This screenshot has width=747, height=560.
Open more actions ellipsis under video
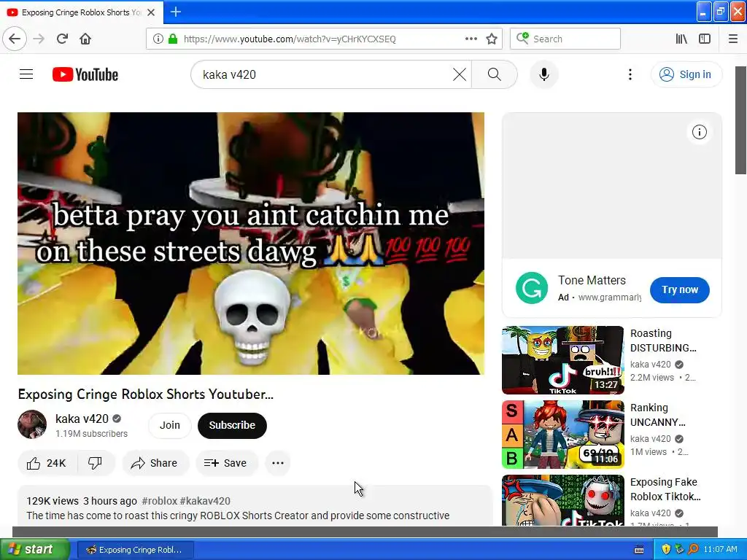[278, 463]
